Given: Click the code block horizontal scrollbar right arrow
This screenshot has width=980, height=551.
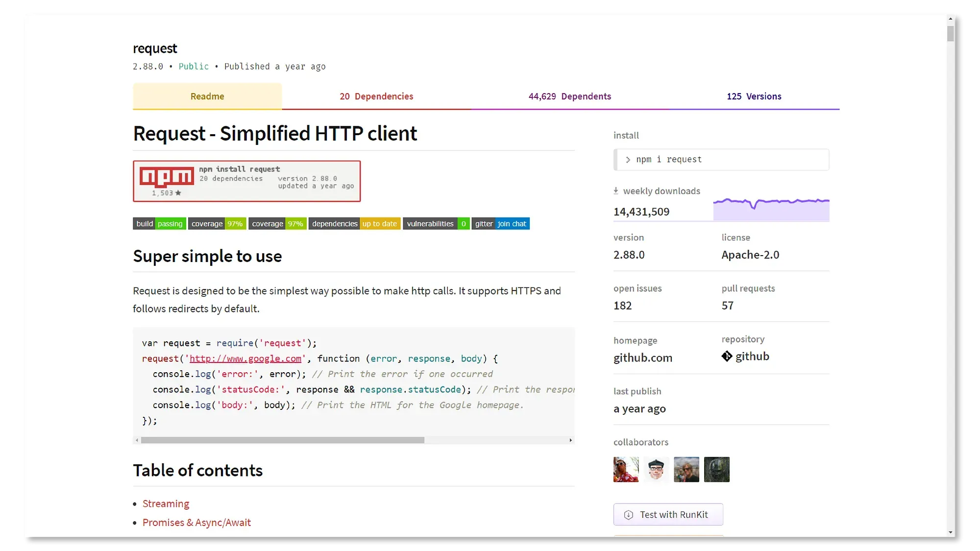Looking at the screenshot, I should pos(570,440).
